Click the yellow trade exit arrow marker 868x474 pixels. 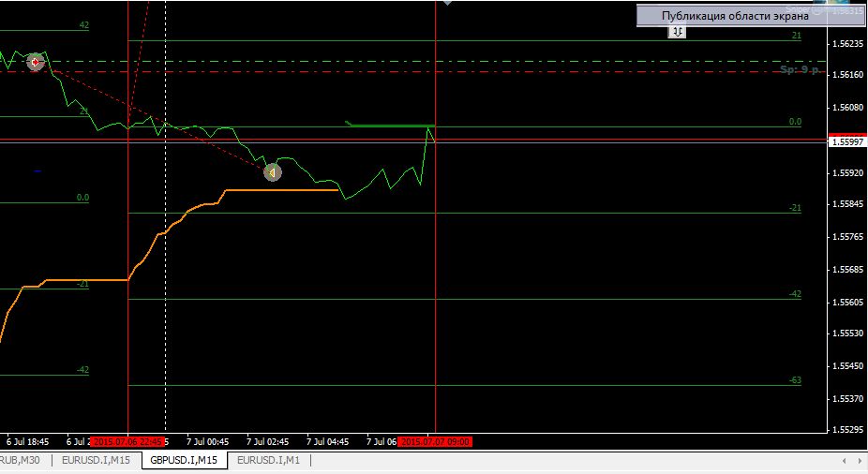(272, 172)
